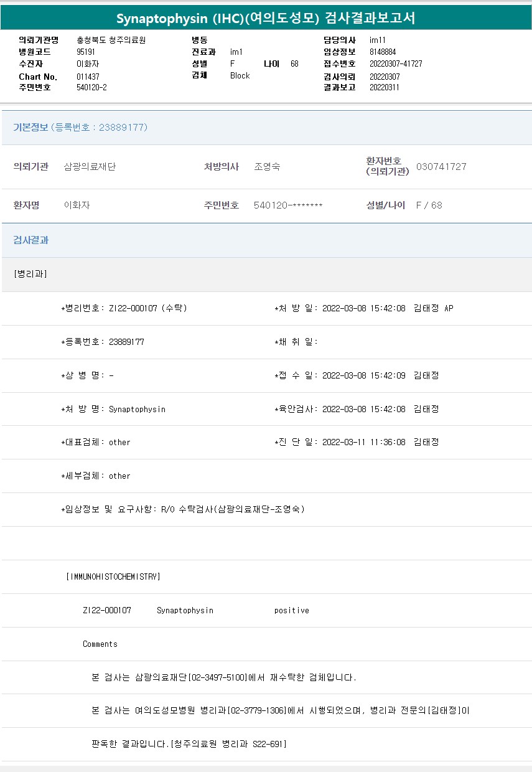Screen dimensions: 532x772
Task: Click the positive result value
Action: (291, 610)
